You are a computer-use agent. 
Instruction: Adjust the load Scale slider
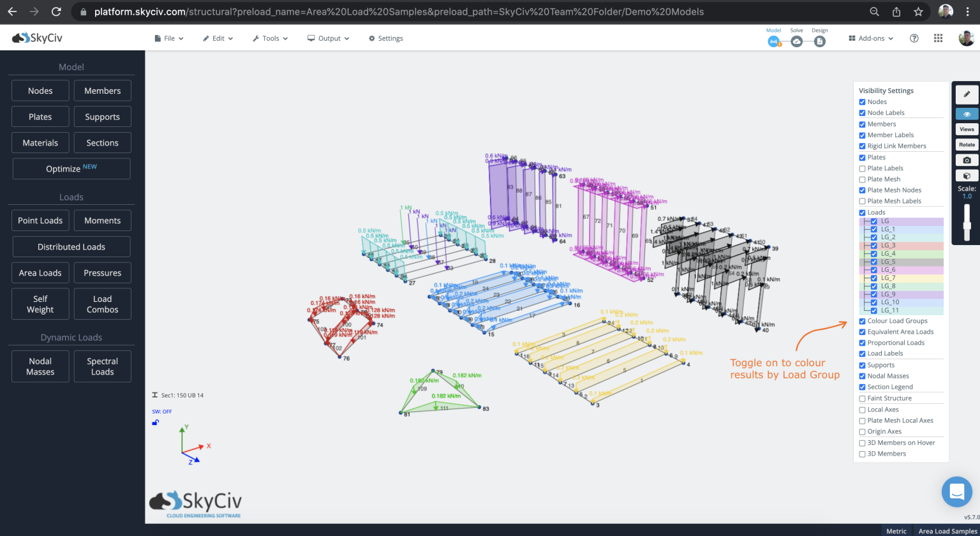[967, 227]
